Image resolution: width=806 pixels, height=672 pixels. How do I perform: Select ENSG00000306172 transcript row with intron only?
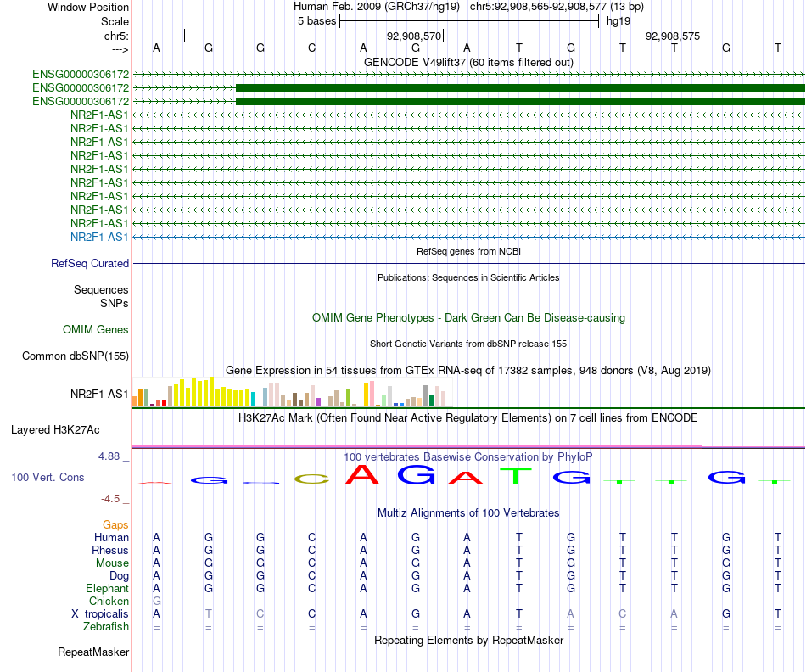(x=468, y=74)
